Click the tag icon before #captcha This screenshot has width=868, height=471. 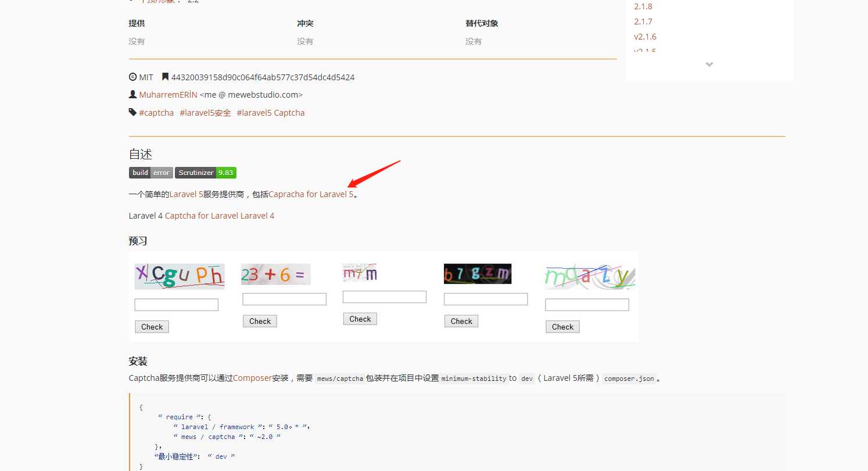click(x=132, y=112)
